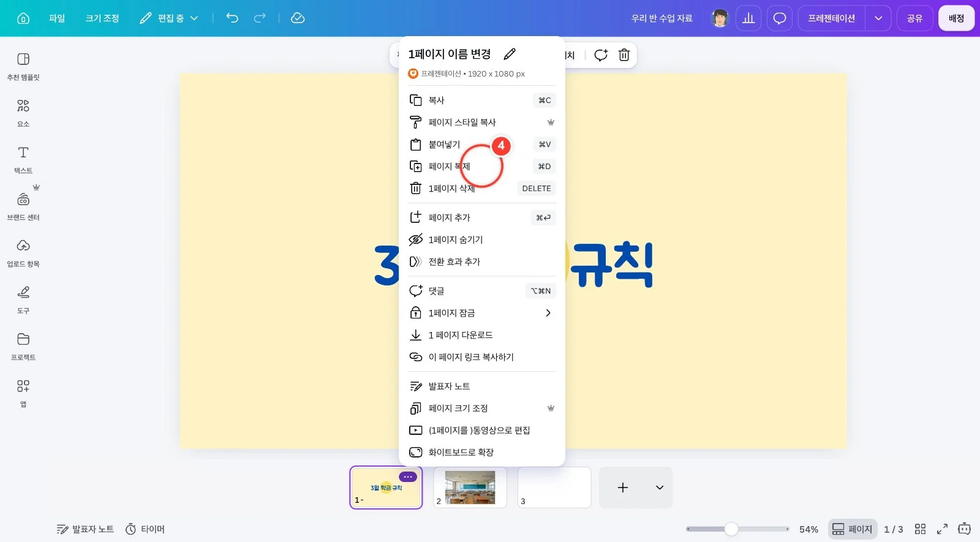
Task: Open 텍스트 text panel
Action: click(x=23, y=160)
